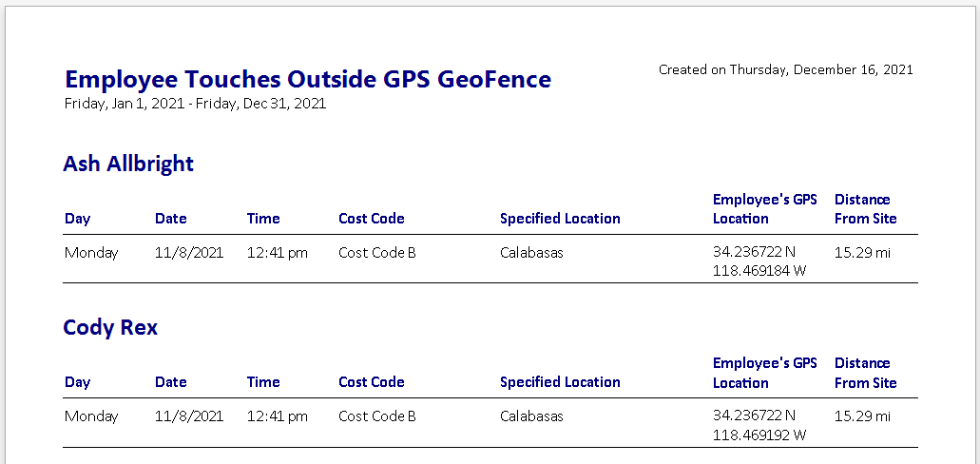Click Day column header under Ash Allbright

(x=78, y=219)
